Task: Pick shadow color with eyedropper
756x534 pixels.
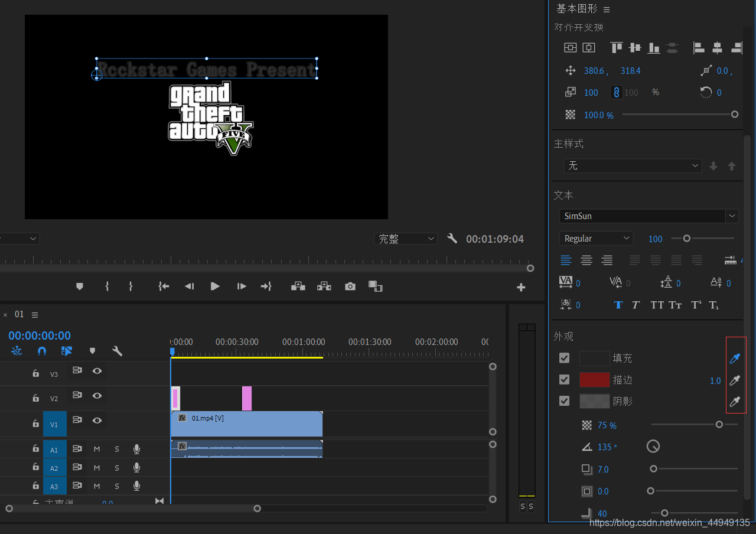Action: 735,402
